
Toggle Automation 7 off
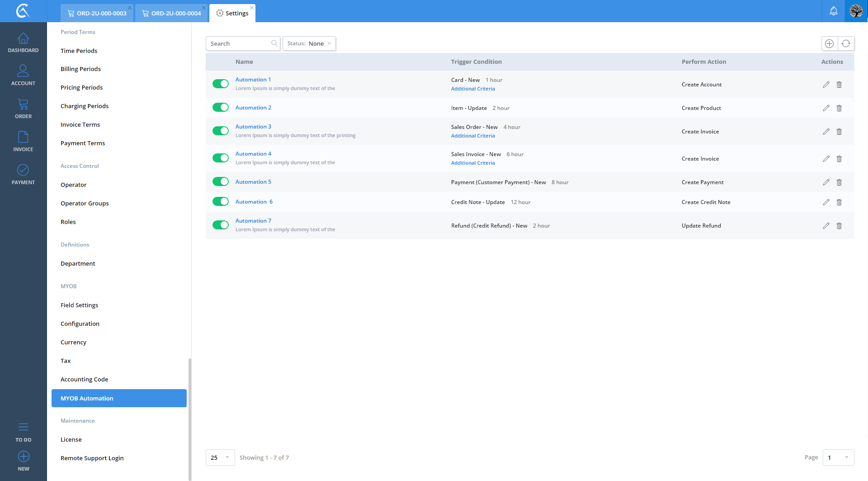[221, 225]
